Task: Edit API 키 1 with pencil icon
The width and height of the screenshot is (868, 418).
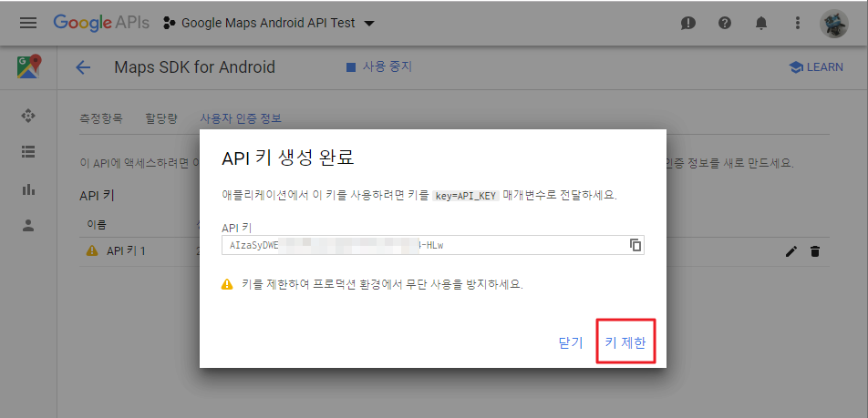Action: [x=791, y=251]
